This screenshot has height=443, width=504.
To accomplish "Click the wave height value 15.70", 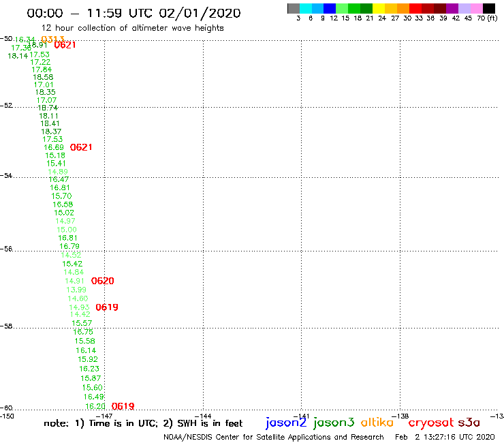I will [61, 196].
